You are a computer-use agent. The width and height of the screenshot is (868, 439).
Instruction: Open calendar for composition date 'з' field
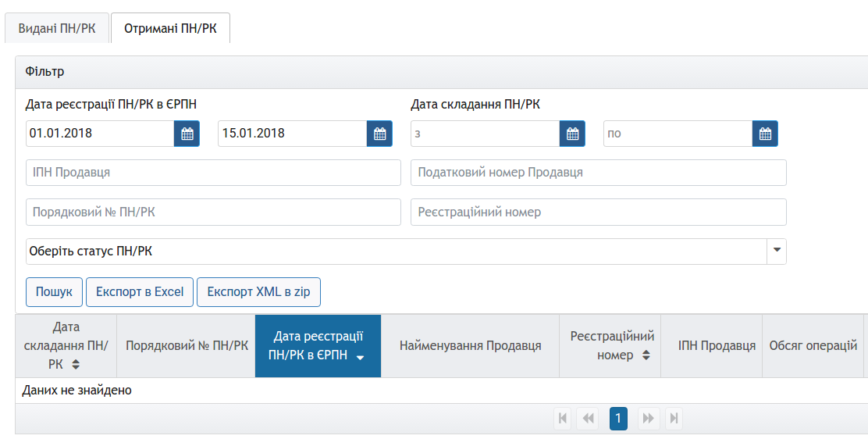(x=572, y=134)
